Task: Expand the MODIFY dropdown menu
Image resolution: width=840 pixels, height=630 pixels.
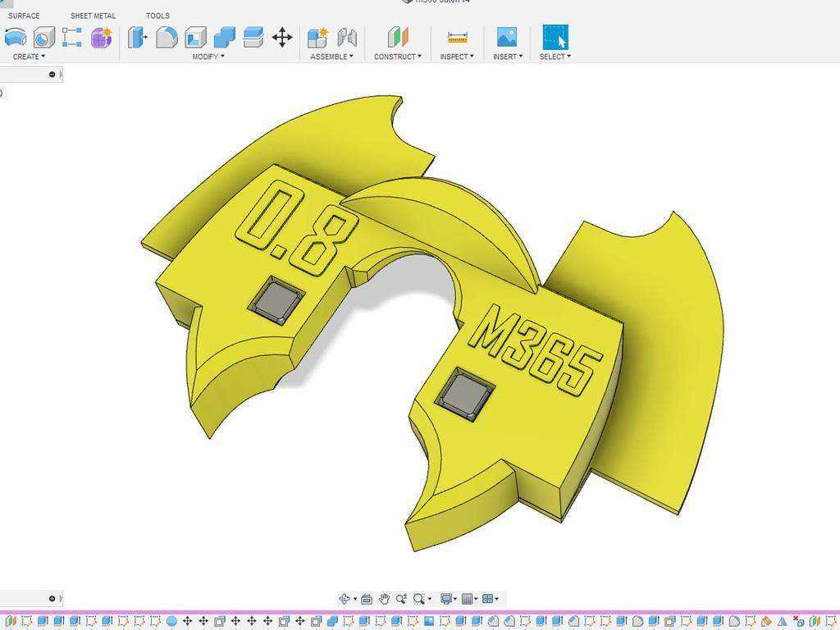Action: point(208,57)
